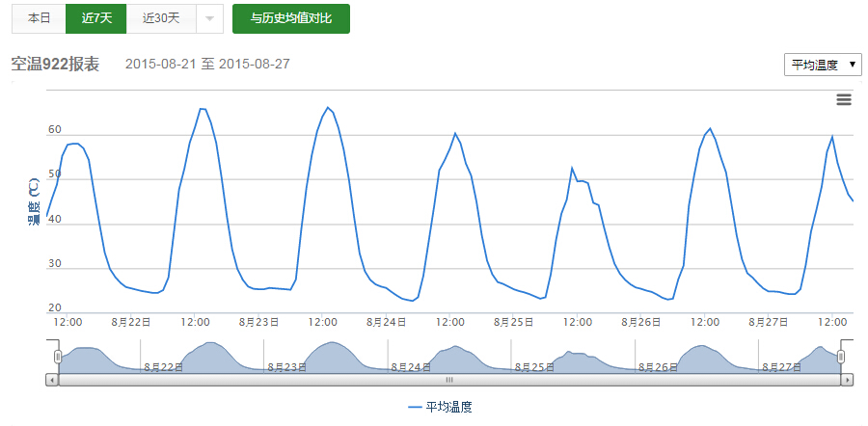Click the left navigator range handle

(x=58, y=357)
